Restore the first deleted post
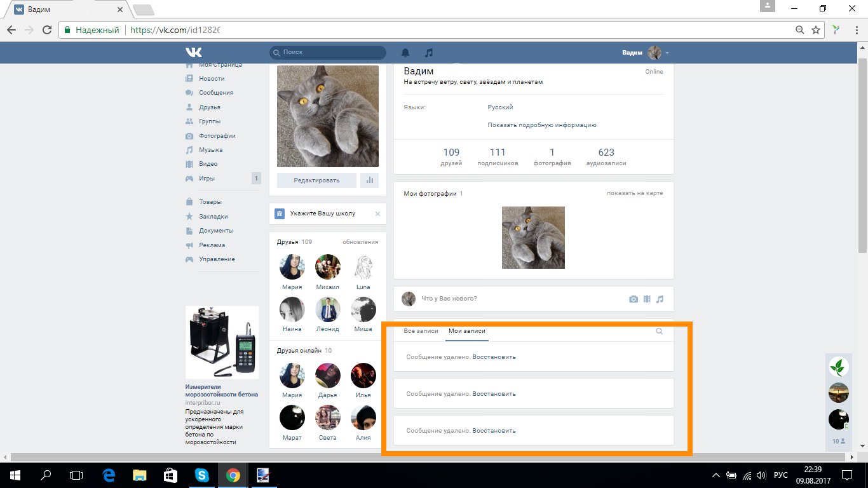 pyautogui.click(x=494, y=357)
